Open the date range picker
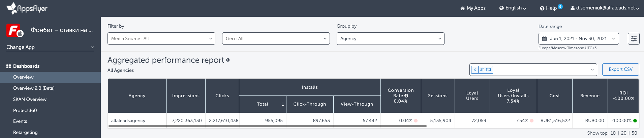 click(579, 38)
